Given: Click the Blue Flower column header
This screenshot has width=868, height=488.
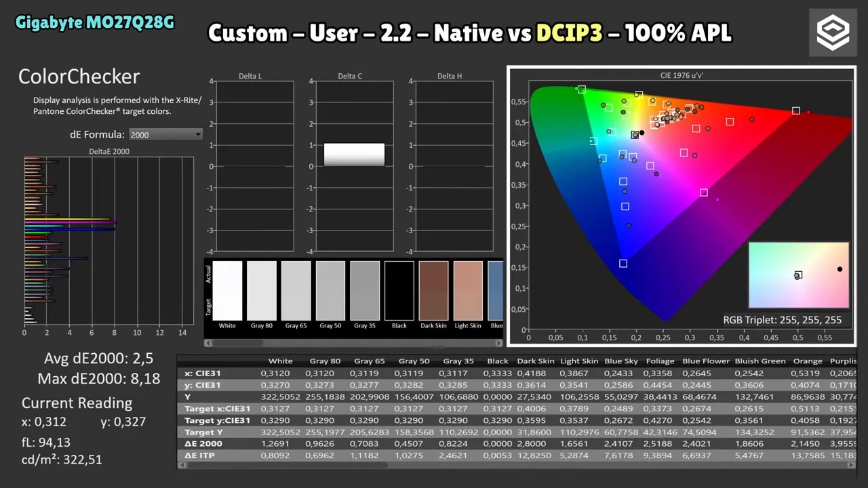Looking at the screenshot, I should [x=705, y=361].
